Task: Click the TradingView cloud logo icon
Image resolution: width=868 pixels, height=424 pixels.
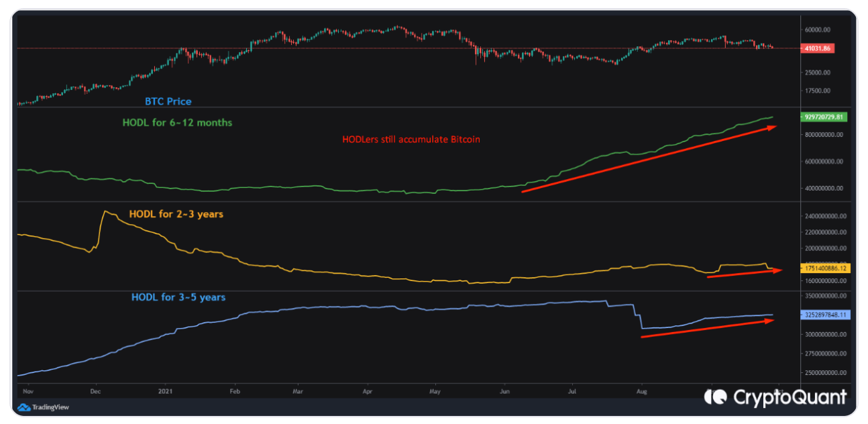Action: [23, 407]
